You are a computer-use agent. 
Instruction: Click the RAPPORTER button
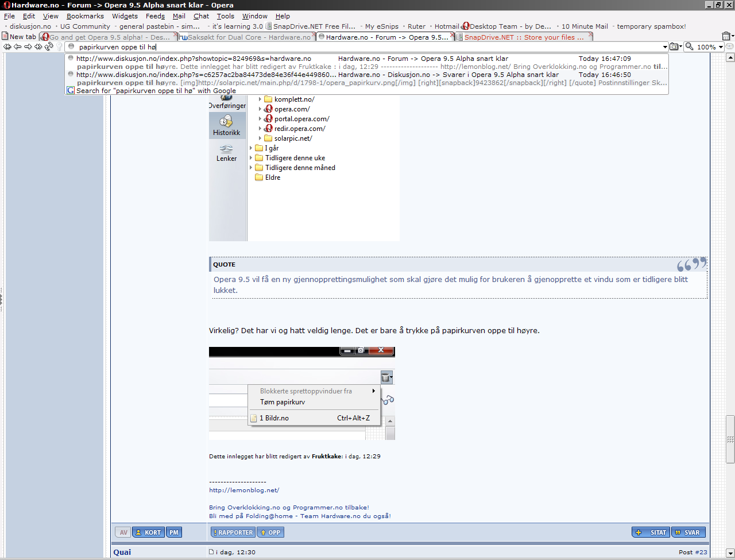[233, 532]
